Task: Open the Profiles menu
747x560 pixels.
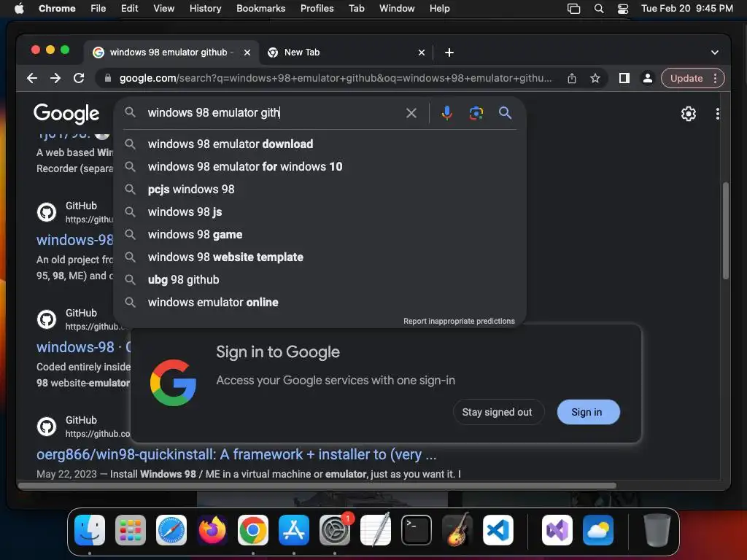Action: click(317, 9)
